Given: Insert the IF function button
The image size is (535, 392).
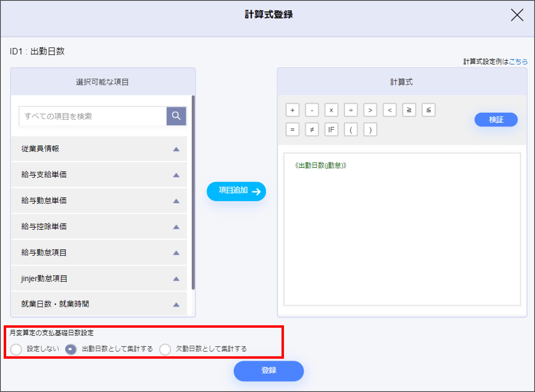Looking at the screenshot, I should pyautogui.click(x=331, y=130).
